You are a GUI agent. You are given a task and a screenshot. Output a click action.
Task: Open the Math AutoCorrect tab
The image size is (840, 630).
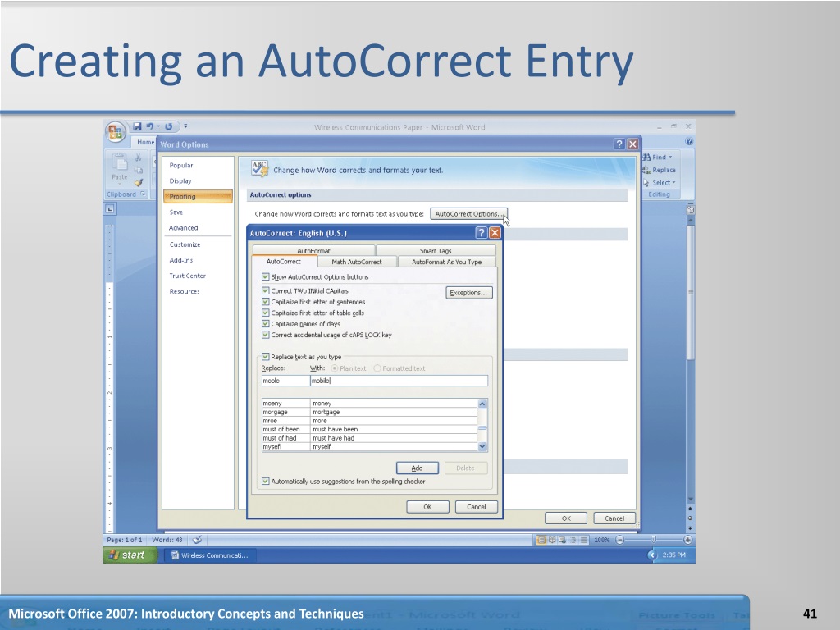pos(357,262)
